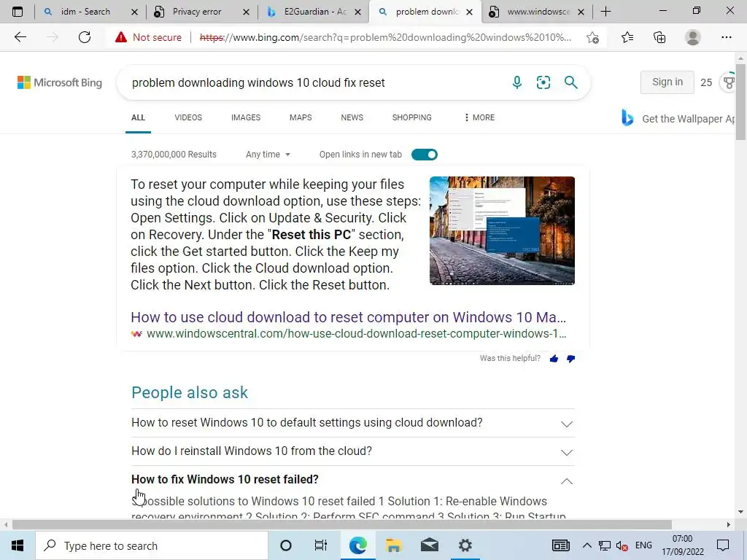Click the Microsoft Bing logo
Screen dimensions: 747x560
pyautogui.click(x=60, y=82)
